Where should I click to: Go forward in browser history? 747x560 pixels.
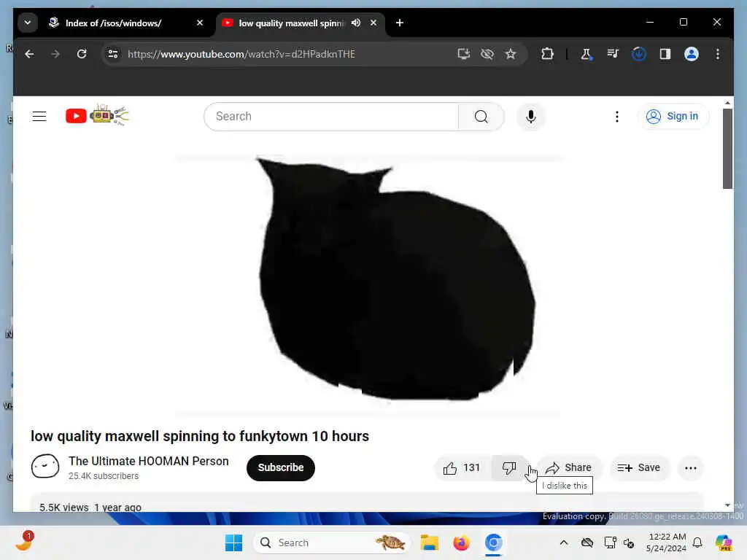click(55, 54)
